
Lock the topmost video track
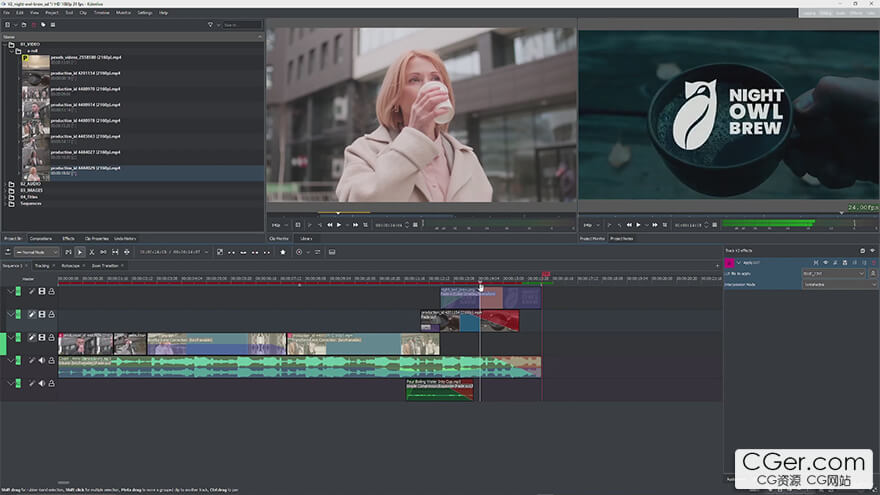click(52, 291)
